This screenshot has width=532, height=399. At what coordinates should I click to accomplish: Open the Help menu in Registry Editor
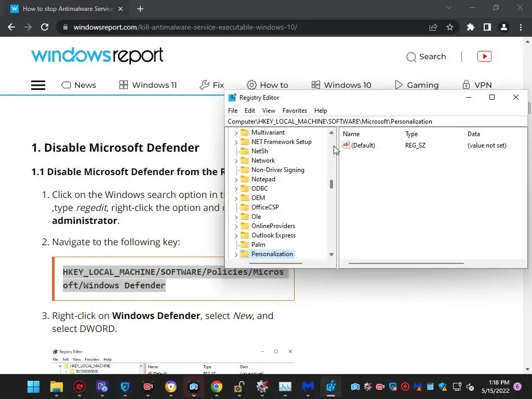pyautogui.click(x=321, y=111)
